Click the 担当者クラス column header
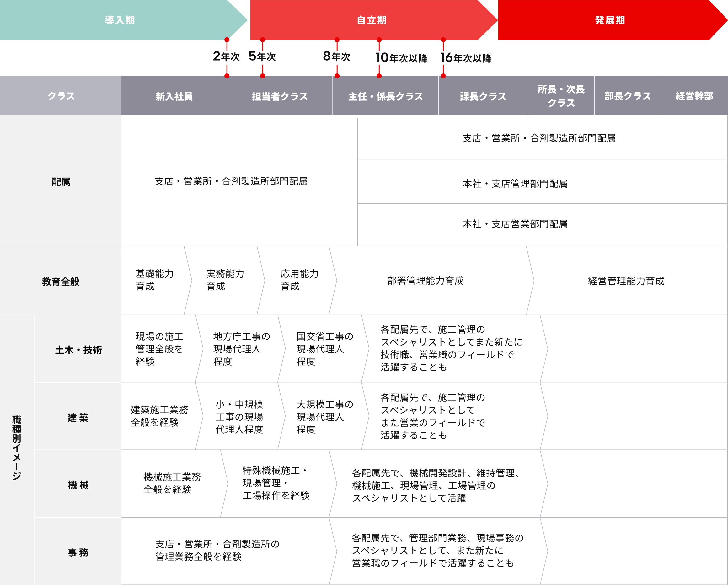 point(280,97)
